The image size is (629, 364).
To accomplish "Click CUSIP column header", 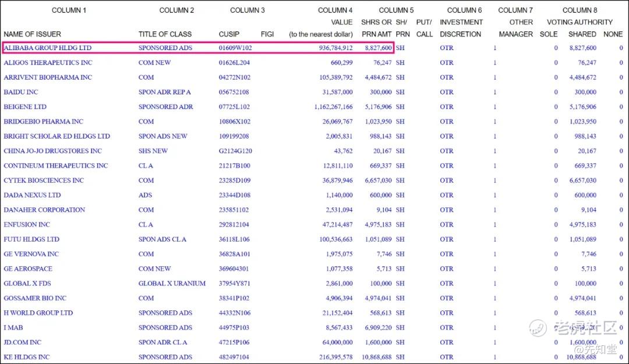I will click(229, 34).
